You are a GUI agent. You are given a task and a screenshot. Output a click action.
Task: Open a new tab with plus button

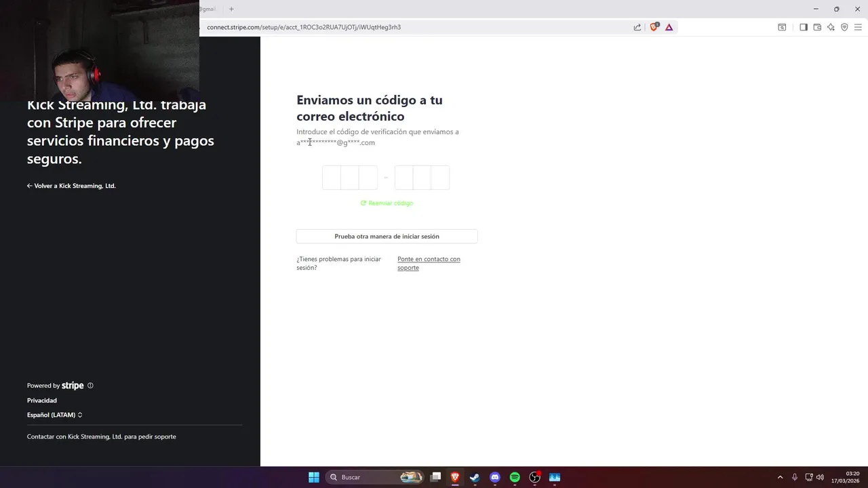(231, 9)
